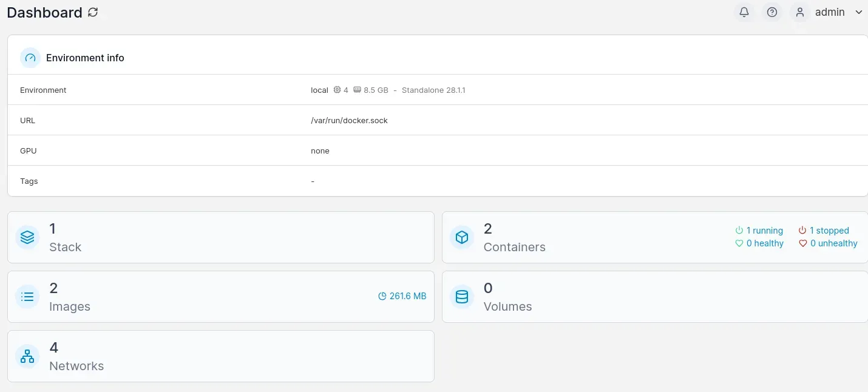Open the Containers tile
Viewport: 868px width, 392px height.
pyautogui.click(x=655, y=237)
